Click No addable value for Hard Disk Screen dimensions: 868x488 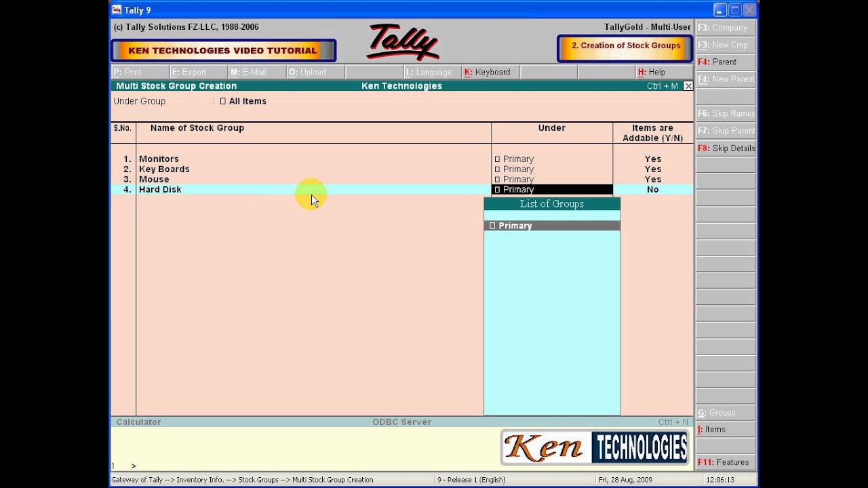pos(653,190)
